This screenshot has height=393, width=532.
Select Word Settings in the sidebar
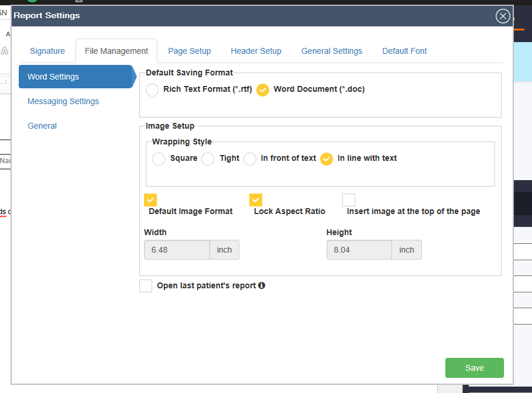[x=53, y=77]
